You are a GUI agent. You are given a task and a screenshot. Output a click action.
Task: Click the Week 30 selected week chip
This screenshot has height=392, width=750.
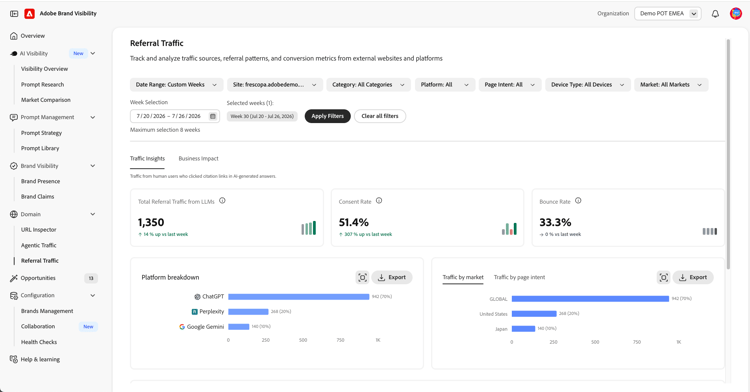(262, 116)
